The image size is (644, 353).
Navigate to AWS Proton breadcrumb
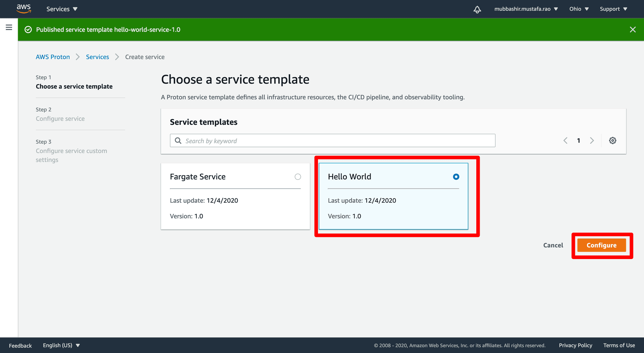click(x=53, y=57)
